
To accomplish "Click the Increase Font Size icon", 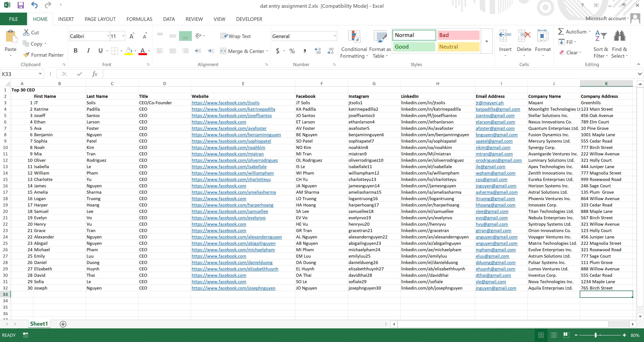I will pyautogui.click(x=131, y=36).
